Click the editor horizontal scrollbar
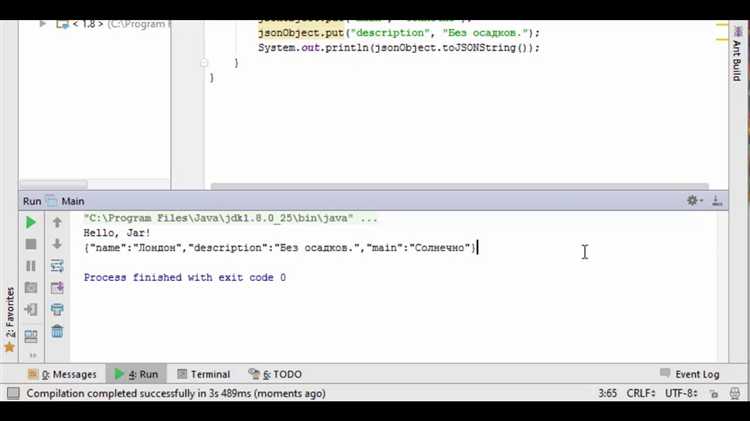Image resolution: width=750 pixels, height=421 pixels. (x=459, y=186)
